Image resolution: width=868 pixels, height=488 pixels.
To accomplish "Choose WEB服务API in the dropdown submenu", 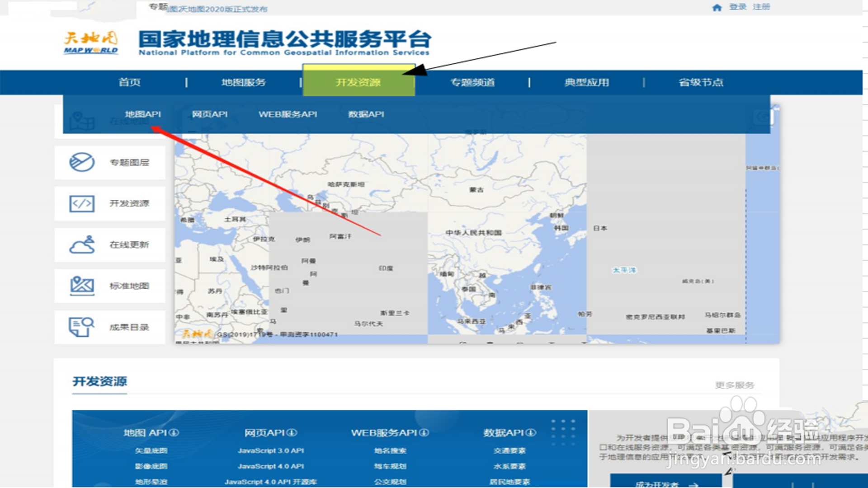I will 288,114.
